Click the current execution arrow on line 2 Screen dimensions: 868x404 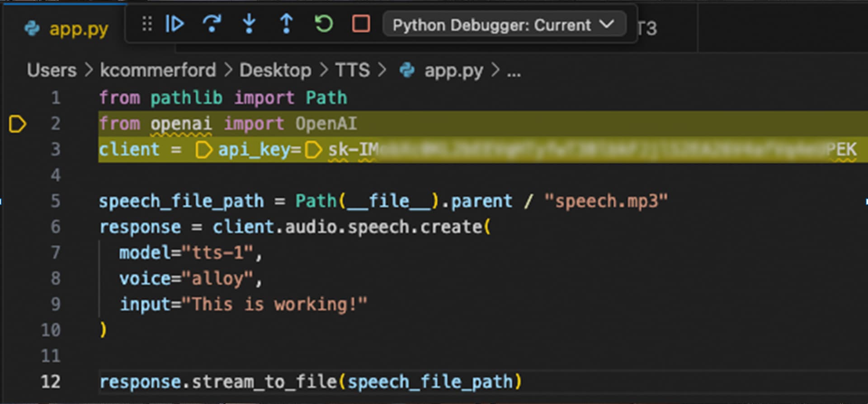(18, 124)
